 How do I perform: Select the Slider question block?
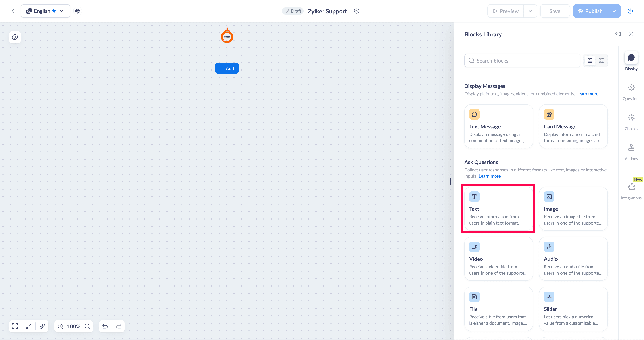tap(573, 309)
